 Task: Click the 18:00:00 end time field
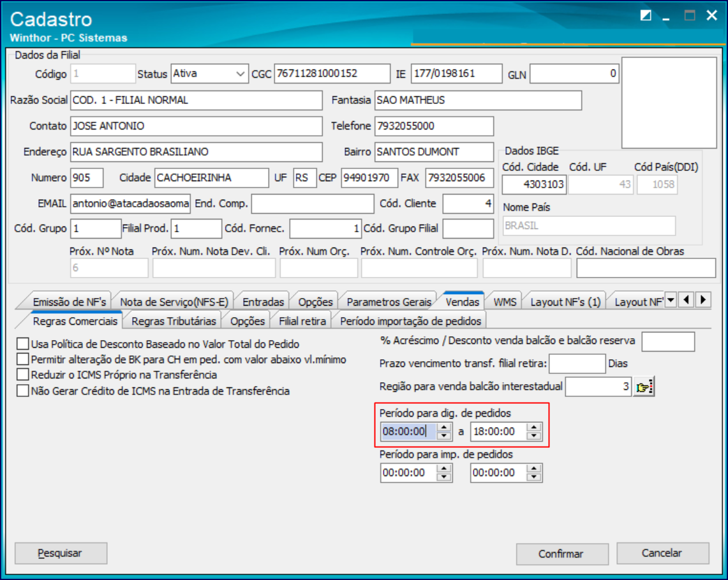499,431
